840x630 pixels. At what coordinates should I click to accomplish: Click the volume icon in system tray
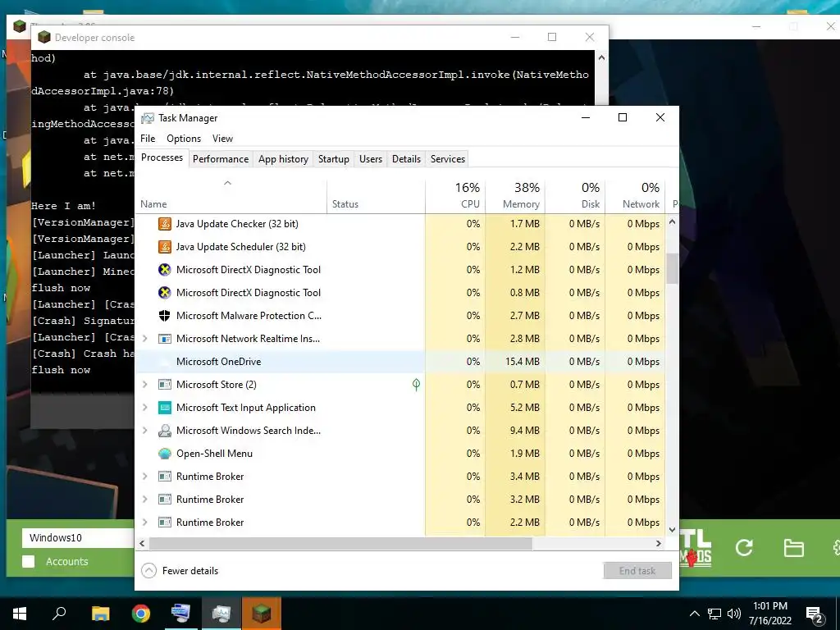(734, 614)
